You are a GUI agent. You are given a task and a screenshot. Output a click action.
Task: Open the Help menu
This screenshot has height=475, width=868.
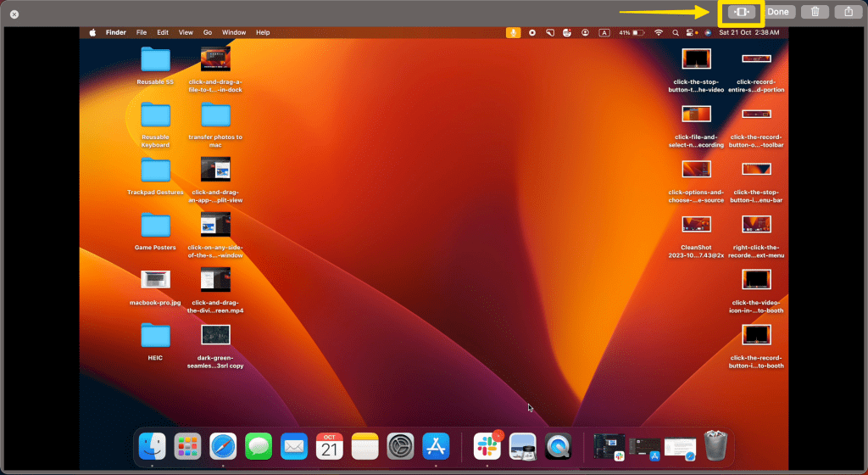coord(263,33)
